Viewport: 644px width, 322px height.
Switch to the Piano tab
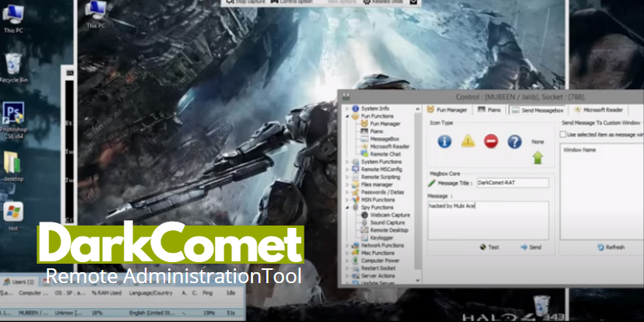tap(489, 110)
